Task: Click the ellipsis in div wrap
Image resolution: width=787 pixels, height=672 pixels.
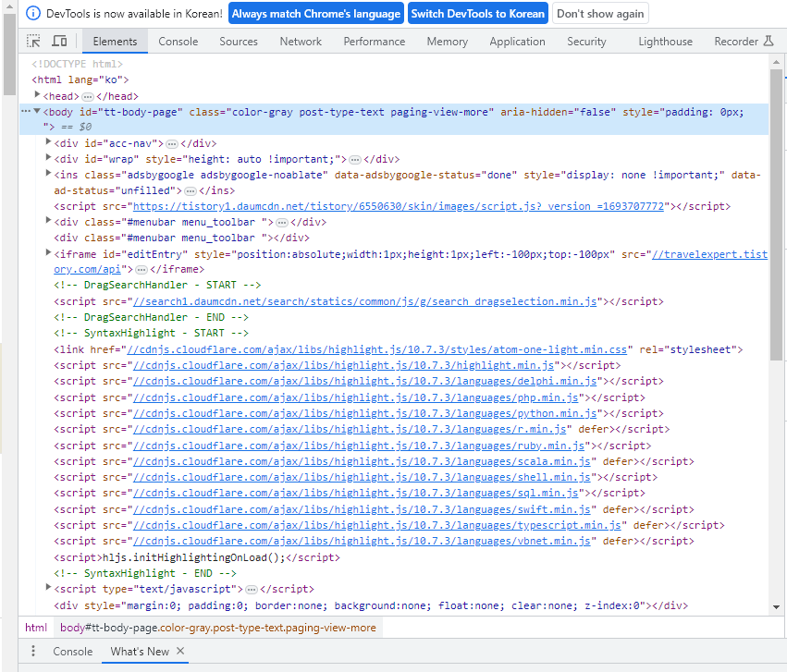Action: pyautogui.click(x=355, y=160)
